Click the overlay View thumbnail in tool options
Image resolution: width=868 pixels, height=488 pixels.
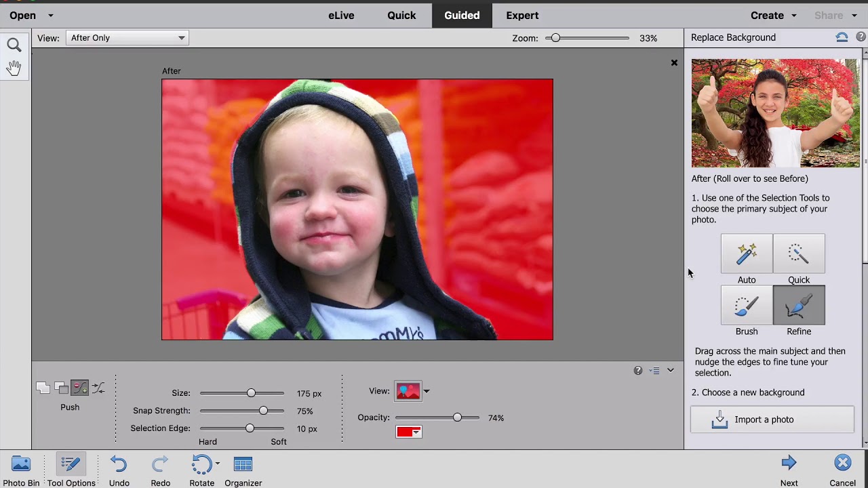coord(408,391)
